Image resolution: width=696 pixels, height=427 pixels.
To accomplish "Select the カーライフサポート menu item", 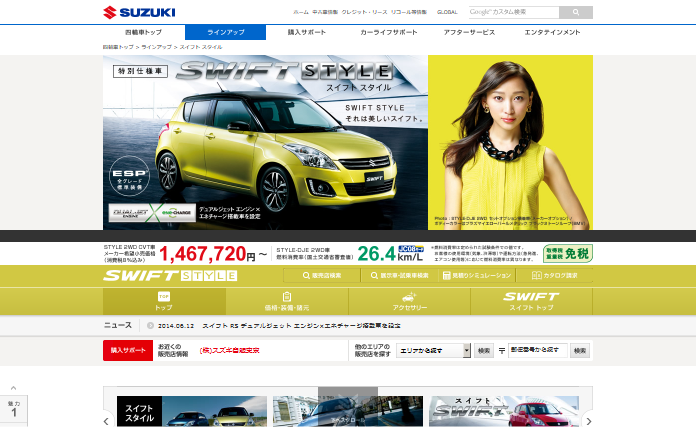I will pyautogui.click(x=388, y=32).
